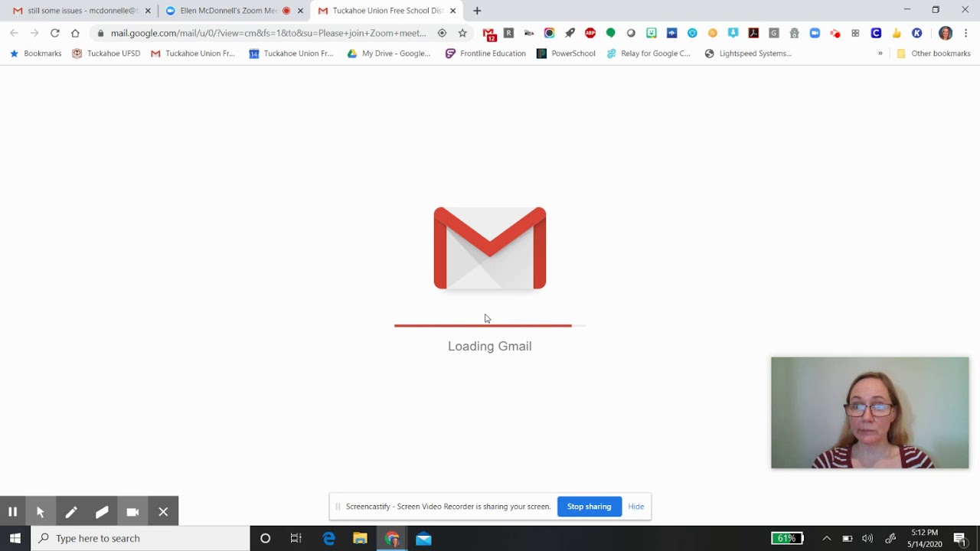Go to the browser home page
The height and width of the screenshot is (551, 980).
coord(75,33)
